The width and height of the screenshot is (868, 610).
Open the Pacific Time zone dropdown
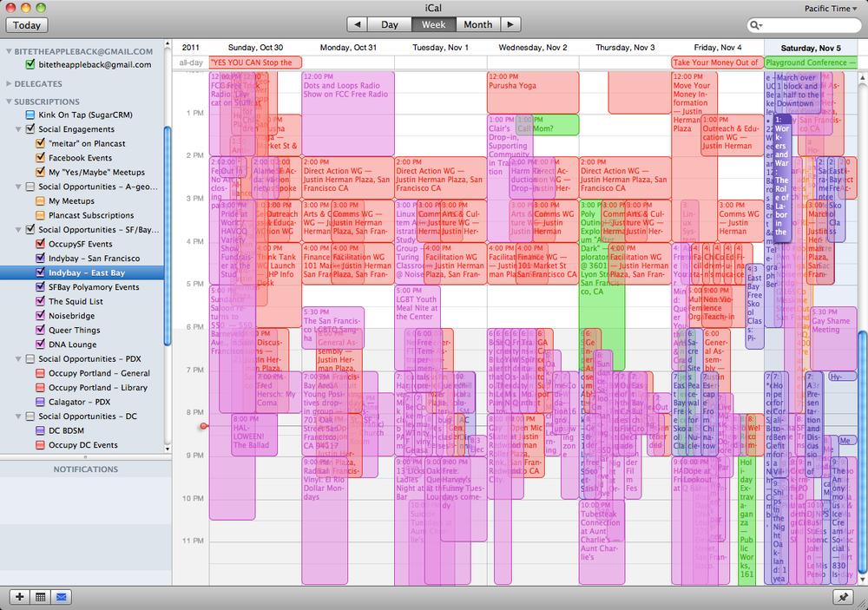(830, 9)
